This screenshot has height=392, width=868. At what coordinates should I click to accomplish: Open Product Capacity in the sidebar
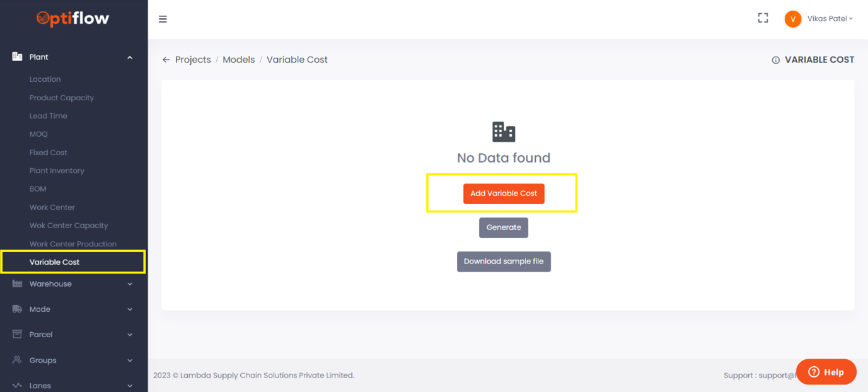62,98
